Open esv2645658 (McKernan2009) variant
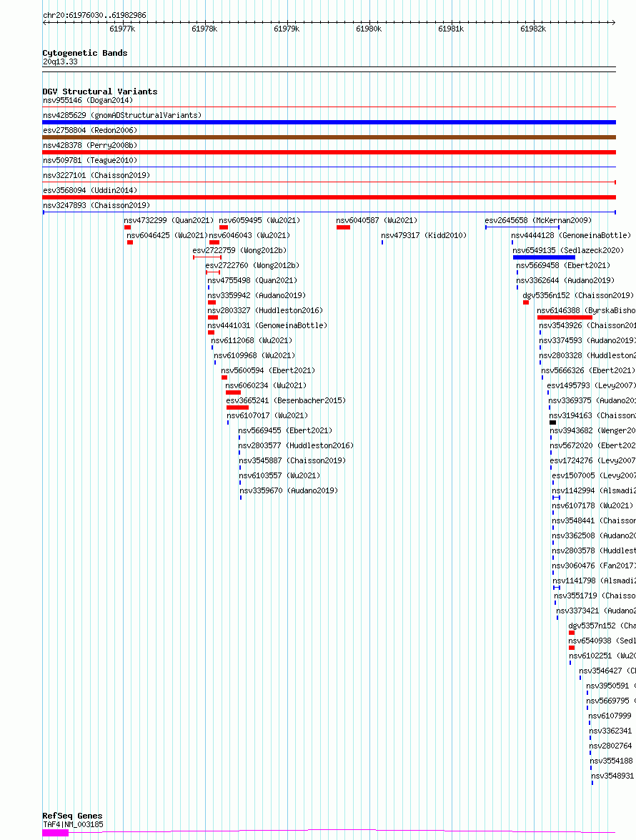The image size is (636, 840). click(538, 220)
